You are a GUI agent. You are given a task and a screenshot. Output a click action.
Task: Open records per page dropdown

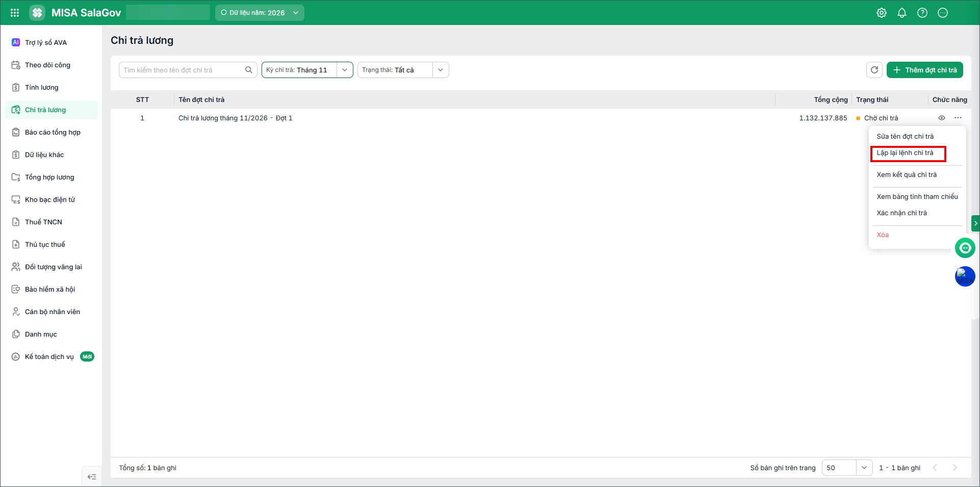(847, 468)
